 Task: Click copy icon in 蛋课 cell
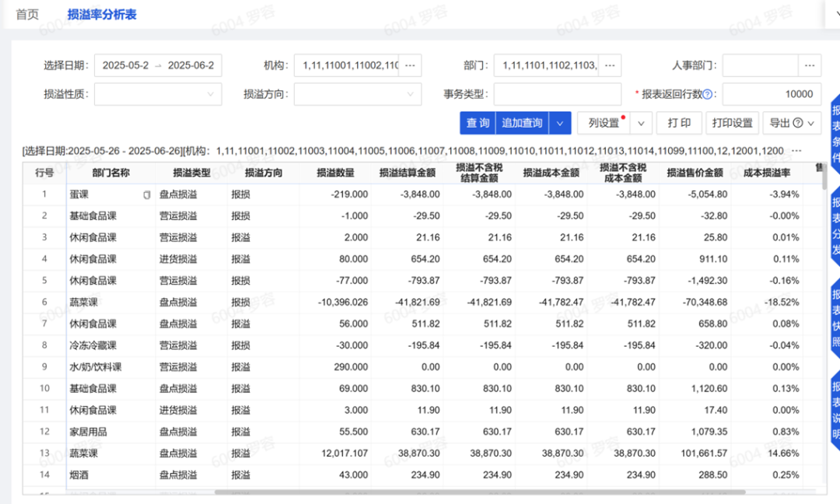point(147,194)
